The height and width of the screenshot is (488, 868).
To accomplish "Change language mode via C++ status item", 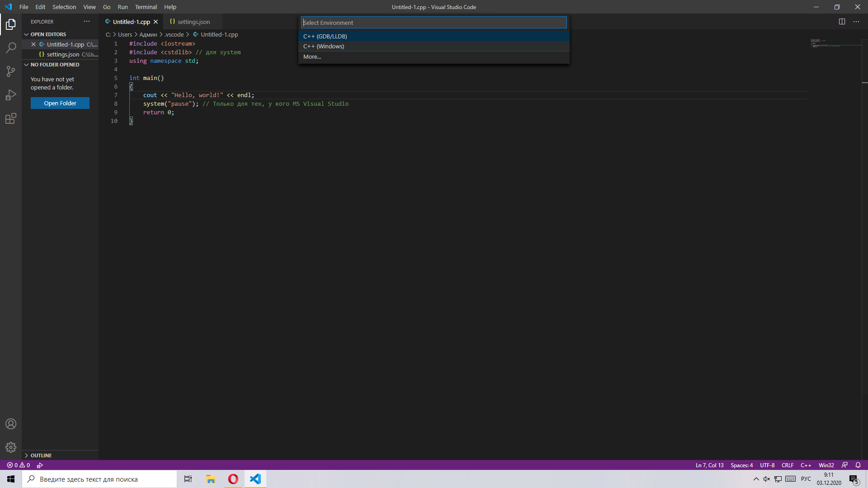I will click(x=806, y=465).
